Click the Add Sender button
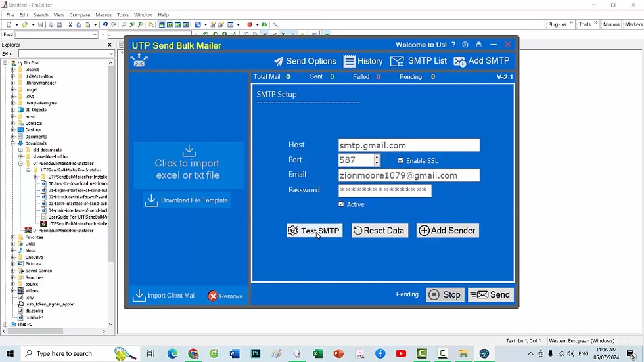This screenshot has width=644, height=362. (x=448, y=231)
